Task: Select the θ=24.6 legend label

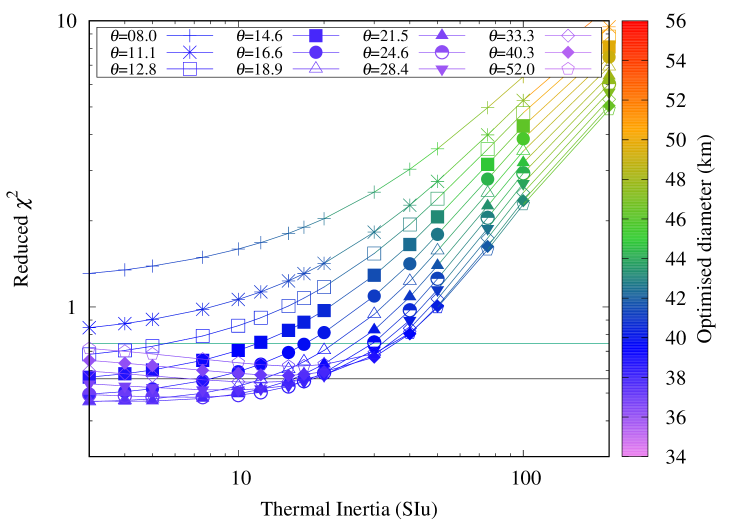Action: [385, 53]
